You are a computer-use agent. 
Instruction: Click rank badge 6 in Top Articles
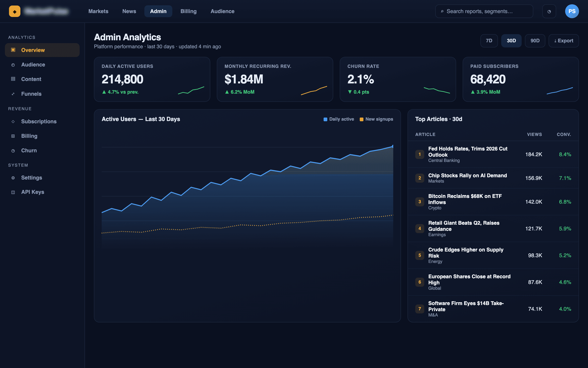point(420,282)
